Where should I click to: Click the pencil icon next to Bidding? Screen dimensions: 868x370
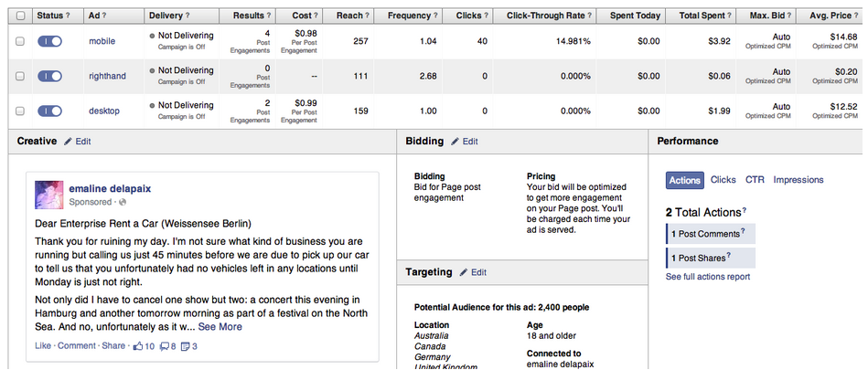(x=455, y=142)
